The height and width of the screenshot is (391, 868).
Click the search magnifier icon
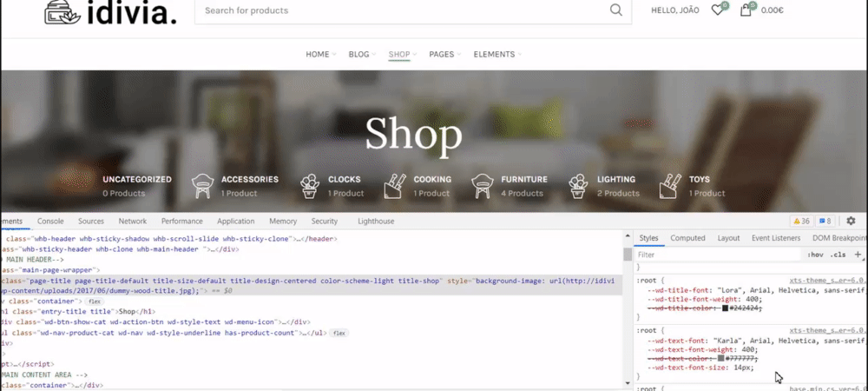[x=616, y=10]
